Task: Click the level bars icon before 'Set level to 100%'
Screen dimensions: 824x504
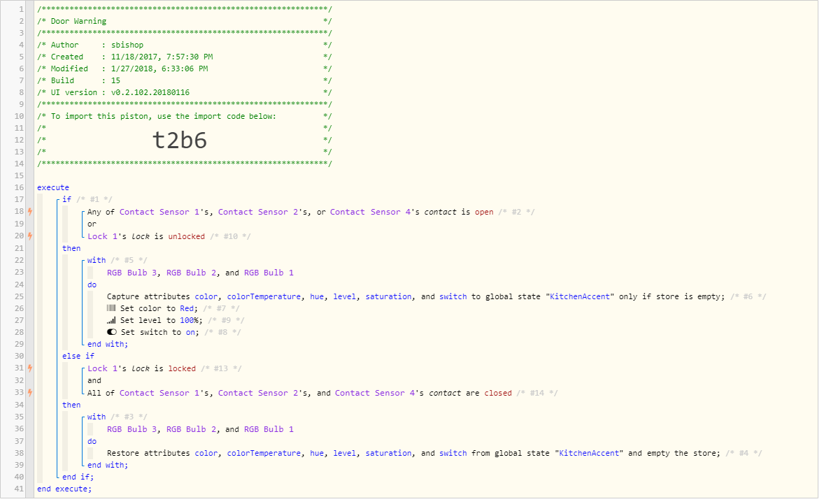Action: click(x=111, y=320)
